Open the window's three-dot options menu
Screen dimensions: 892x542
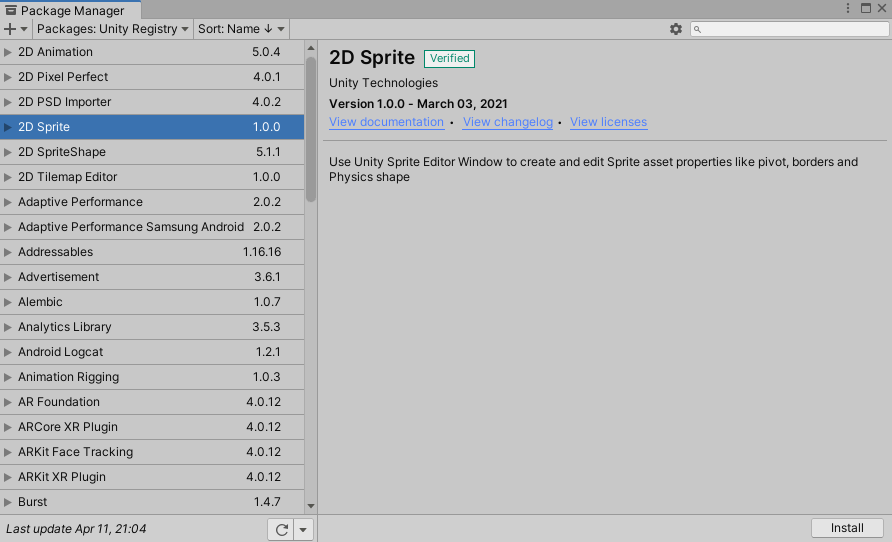tap(848, 8)
